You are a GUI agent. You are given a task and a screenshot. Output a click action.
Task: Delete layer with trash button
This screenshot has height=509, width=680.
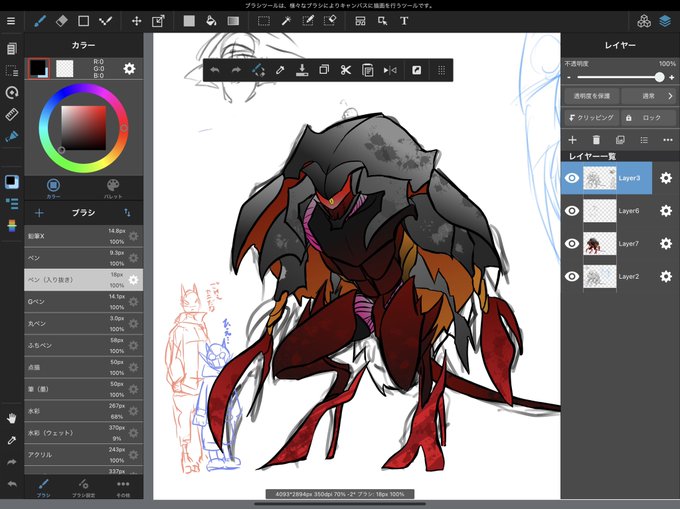(x=596, y=140)
